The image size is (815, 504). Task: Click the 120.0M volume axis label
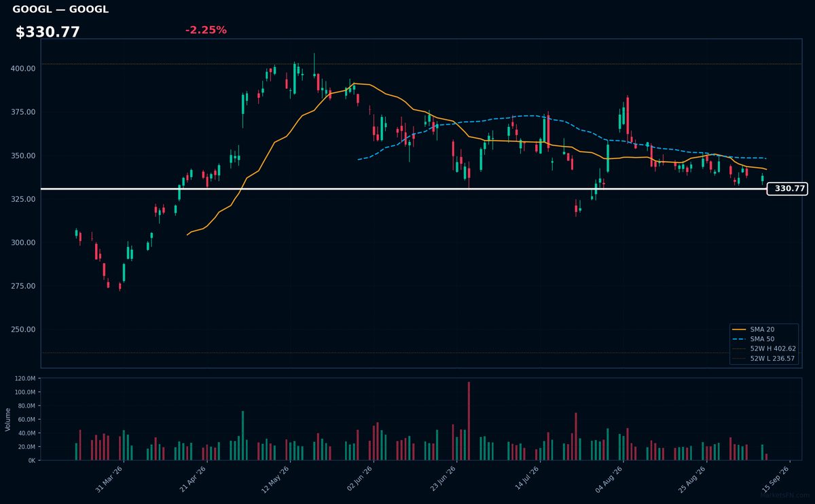tap(26, 379)
